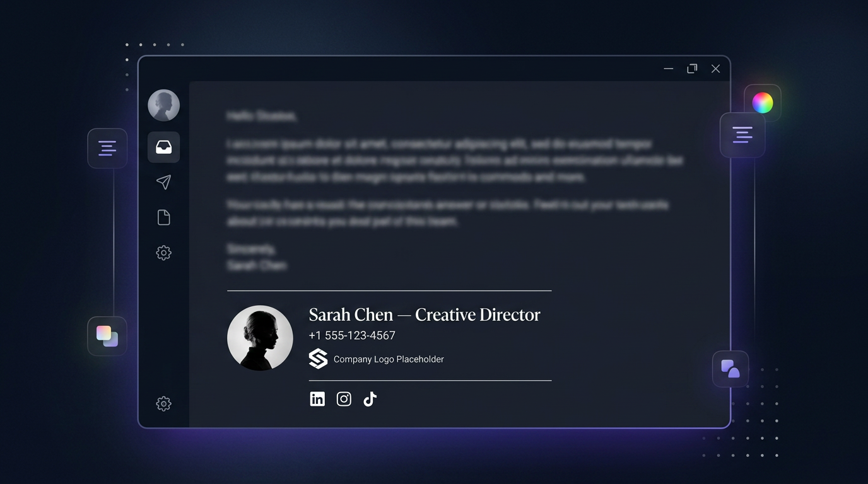The height and width of the screenshot is (484, 868).
Task: Click the profile avatar atop the sidebar
Action: [163, 105]
